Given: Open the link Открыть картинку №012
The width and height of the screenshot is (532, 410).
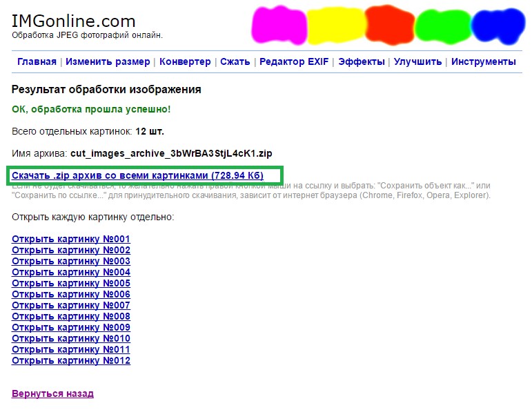Looking at the screenshot, I should [x=71, y=360].
